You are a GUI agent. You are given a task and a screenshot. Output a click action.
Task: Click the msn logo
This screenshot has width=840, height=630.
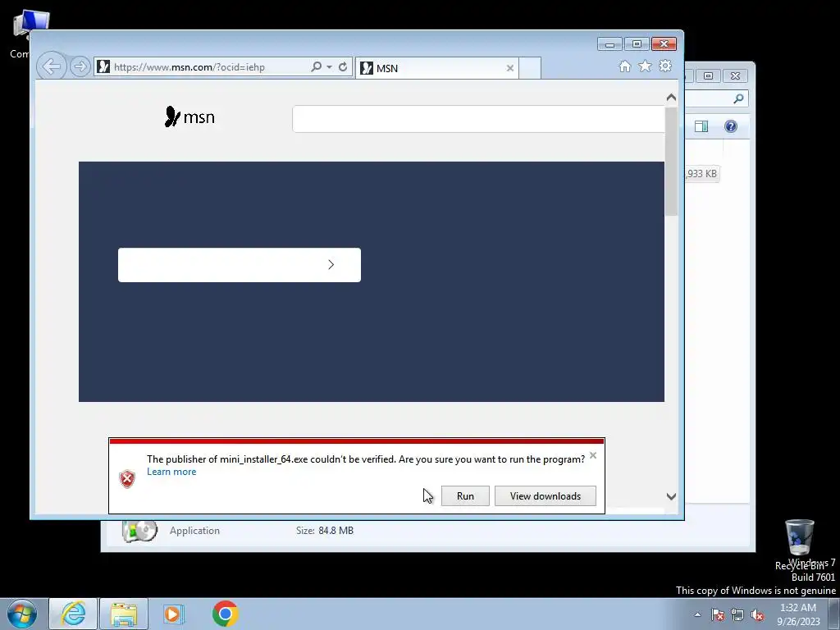click(189, 116)
